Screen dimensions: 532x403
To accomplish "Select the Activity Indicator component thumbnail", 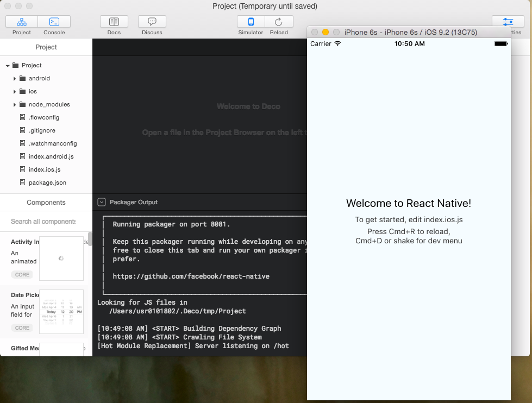I will (x=61, y=259).
